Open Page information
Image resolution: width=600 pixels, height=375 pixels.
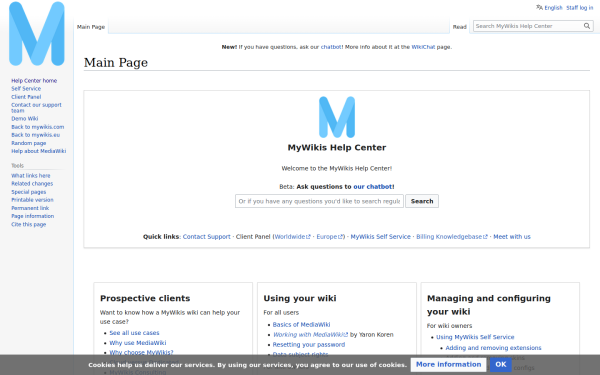pyautogui.click(x=33, y=216)
